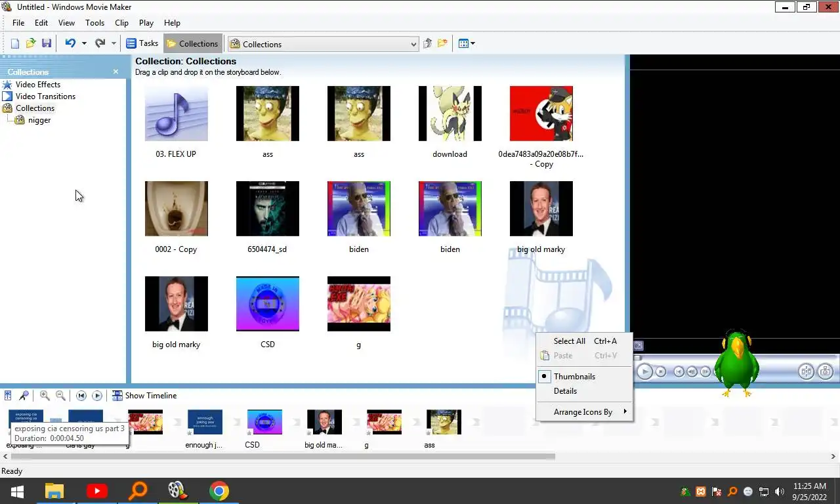Expand the Arrange Icons By submenu
This screenshot has width=840, height=504.
pos(584,412)
